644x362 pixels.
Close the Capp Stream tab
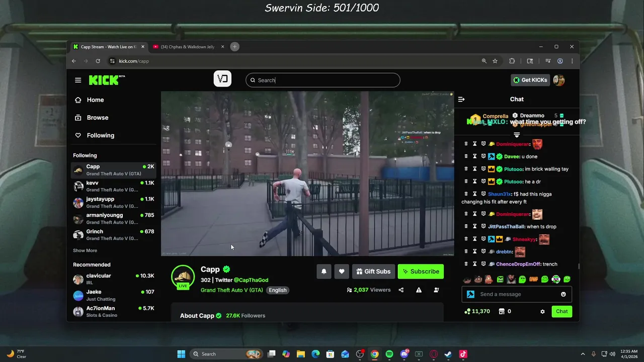click(x=143, y=47)
